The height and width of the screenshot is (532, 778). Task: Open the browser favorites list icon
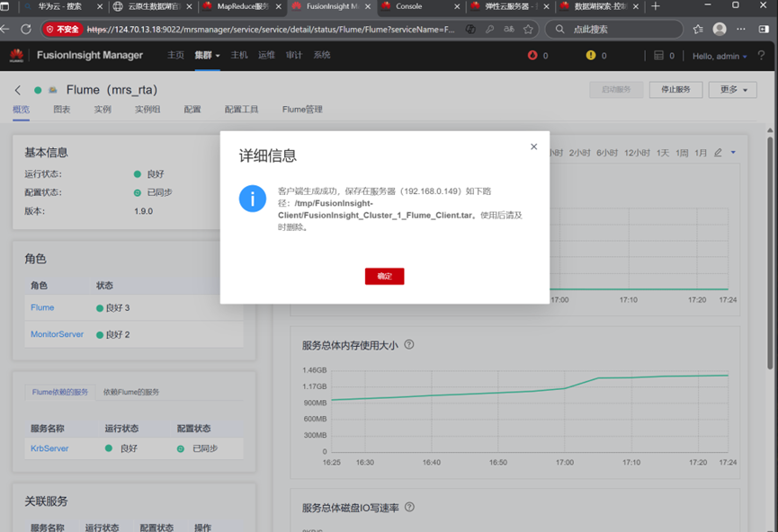click(698, 30)
